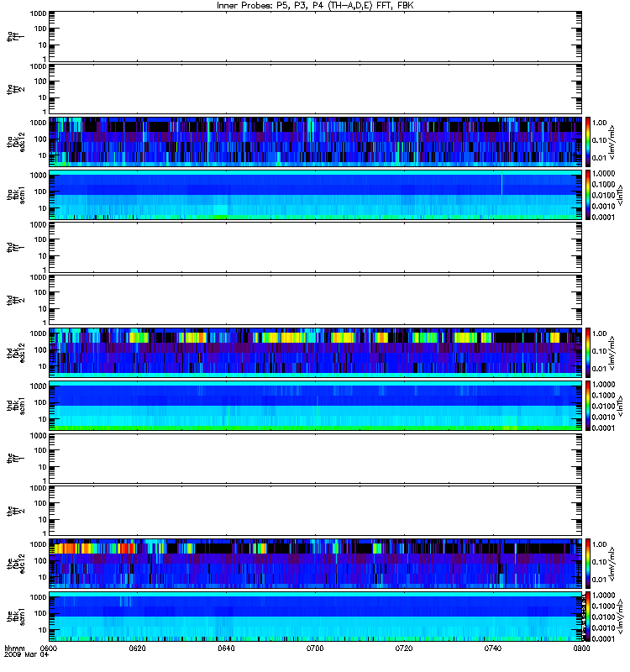Image resolution: width=630 pixels, height=672 pixels.
Task: Click the 0700 time axis label
Action: (x=315, y=648)
